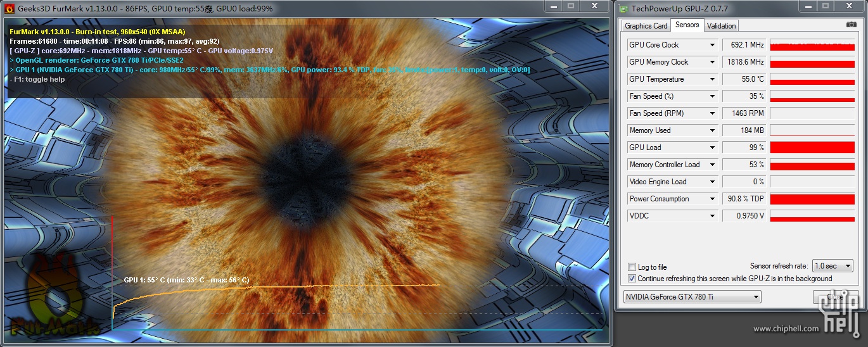Switch to the Graphics Card tab

coord(646,25)
